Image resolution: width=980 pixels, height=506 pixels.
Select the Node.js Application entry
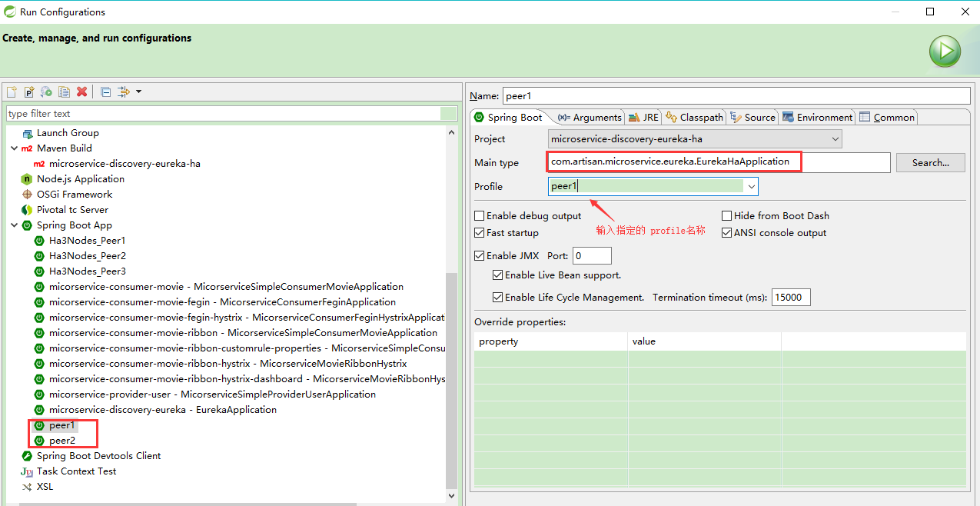click(81, 179)
